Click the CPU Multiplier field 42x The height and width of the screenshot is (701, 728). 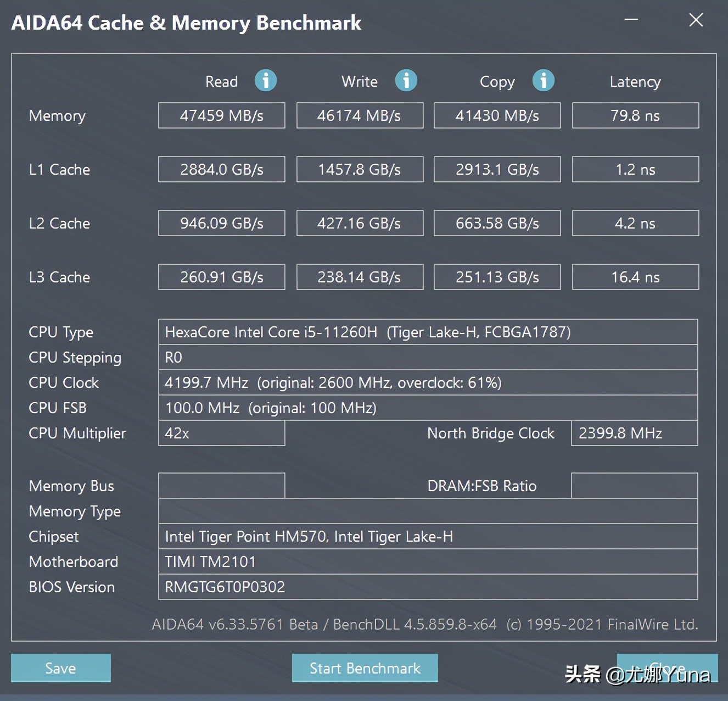(222, 433)
